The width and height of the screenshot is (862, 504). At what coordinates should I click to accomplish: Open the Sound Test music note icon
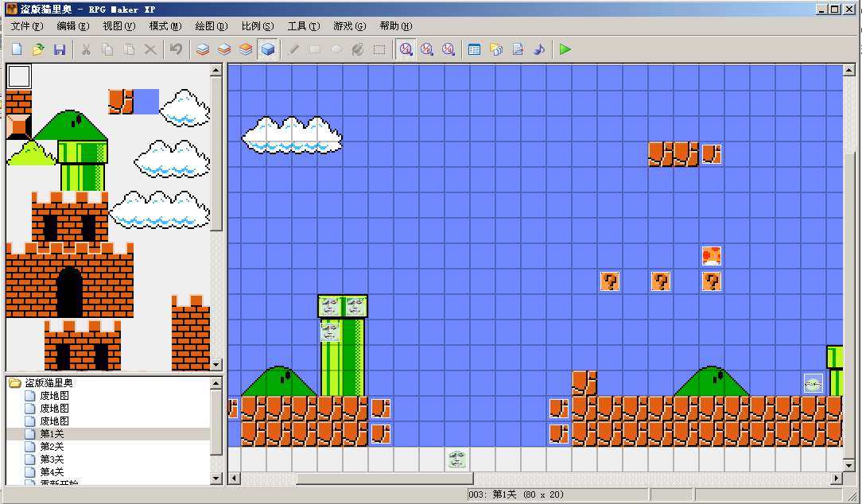539,49
